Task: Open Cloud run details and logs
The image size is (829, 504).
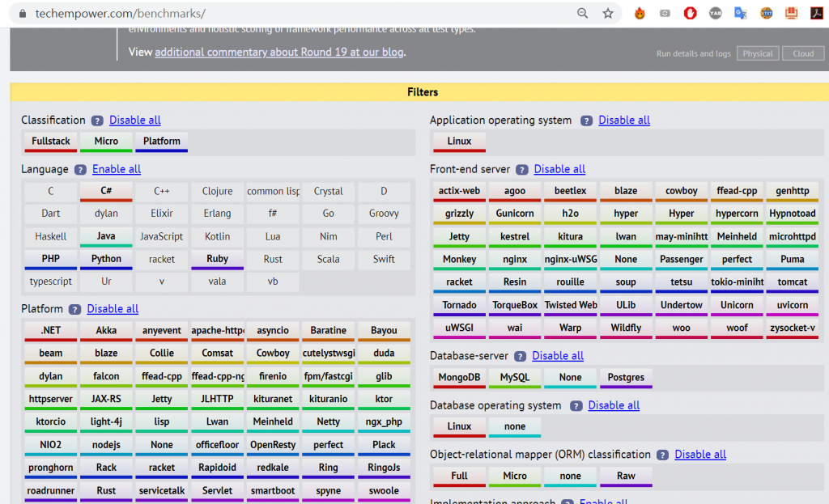Action: coord(803,53)
